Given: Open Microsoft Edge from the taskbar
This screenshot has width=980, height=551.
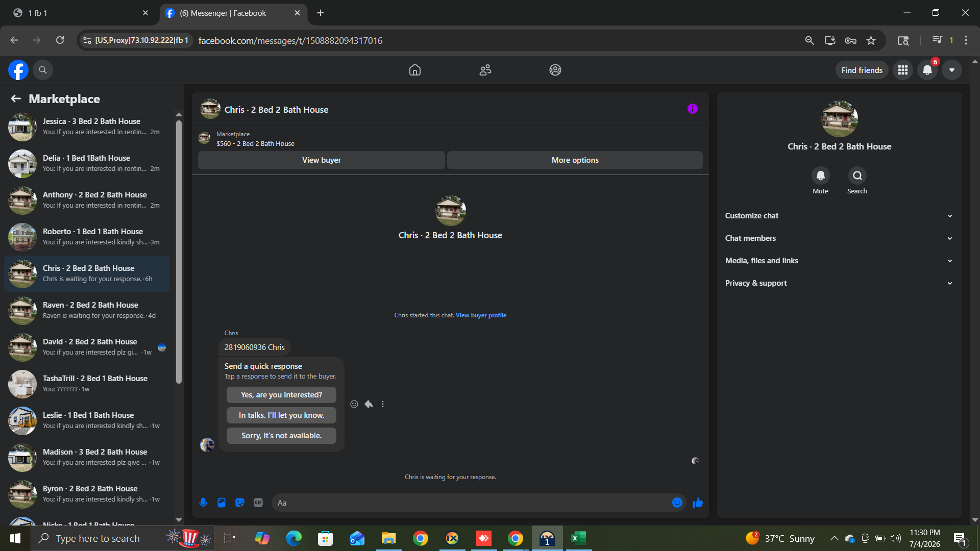Looking at the screenshot, I should (x=294, y=538).
